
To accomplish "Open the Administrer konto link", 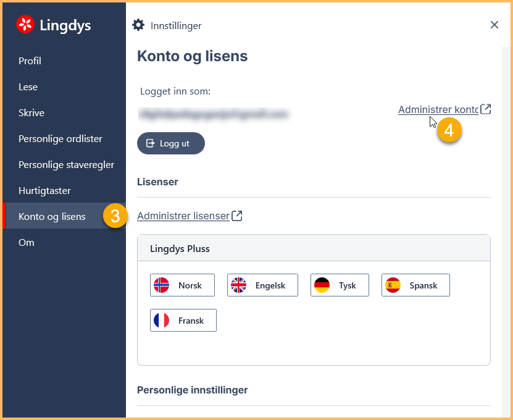I will click(438, 109).
